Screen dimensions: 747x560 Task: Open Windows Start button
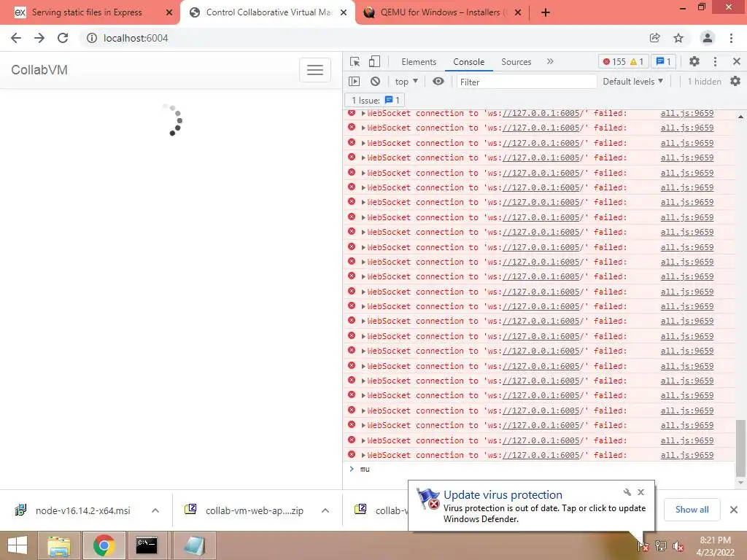[18, 545]
